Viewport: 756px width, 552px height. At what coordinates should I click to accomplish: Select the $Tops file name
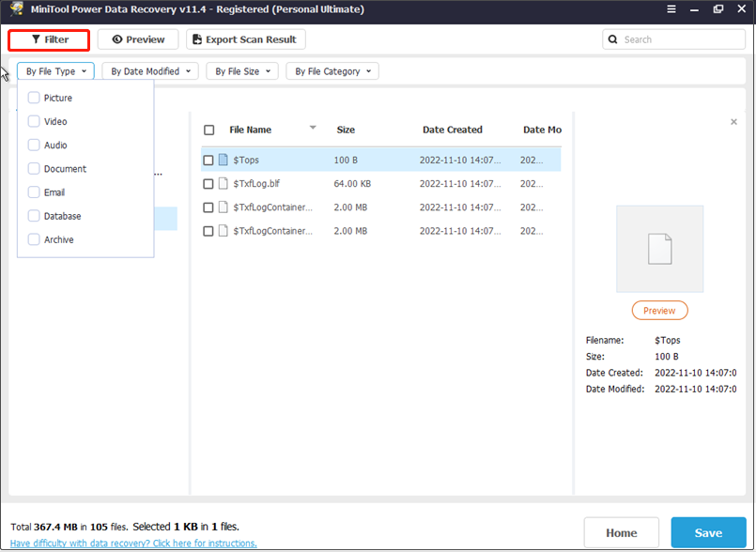(x=246, y=160)
